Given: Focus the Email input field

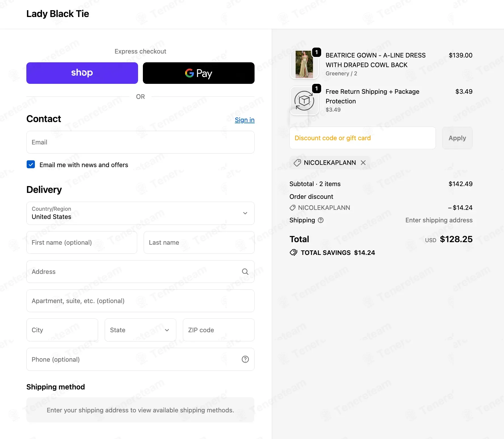Looking at the screenshot, I should (140, 142).
